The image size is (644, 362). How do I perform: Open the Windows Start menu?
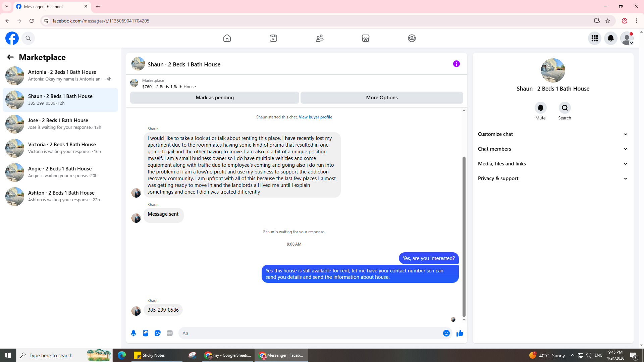tap(8, 355)
